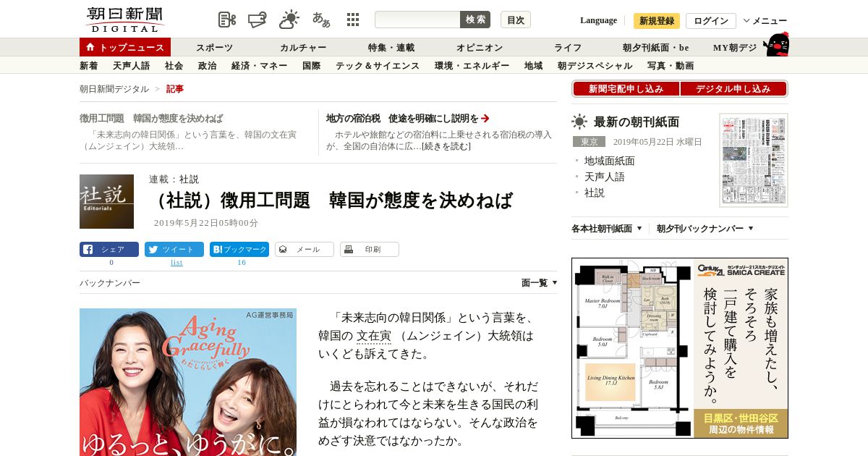Expand the 面一覧 dropdown
The width and height of the screenshot is (868, 456).
540,283
